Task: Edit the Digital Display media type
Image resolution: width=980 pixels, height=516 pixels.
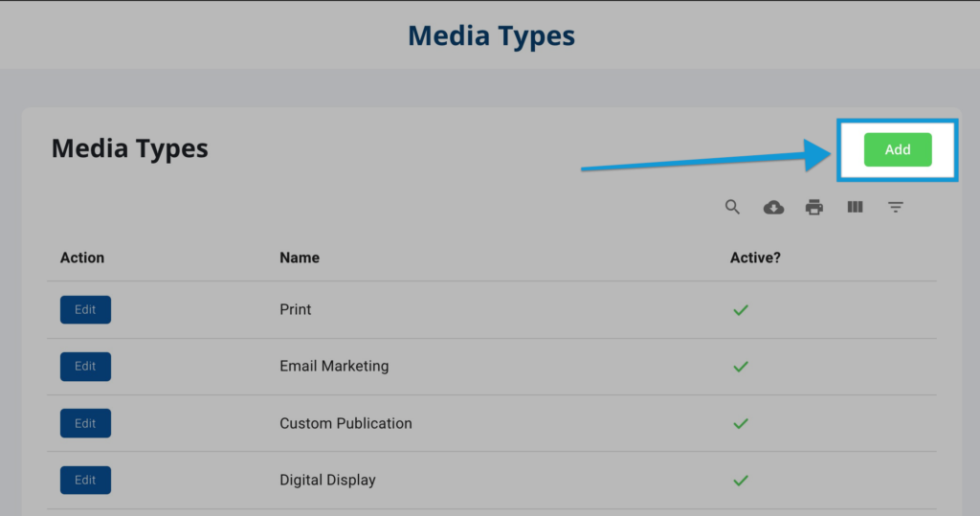Action: tap(85, 481)
